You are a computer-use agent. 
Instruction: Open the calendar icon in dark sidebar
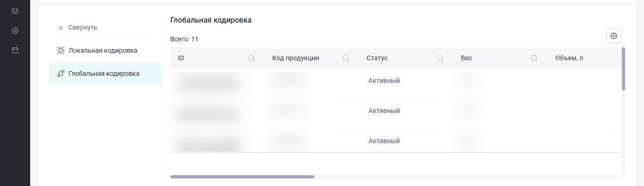click(15, 50)
